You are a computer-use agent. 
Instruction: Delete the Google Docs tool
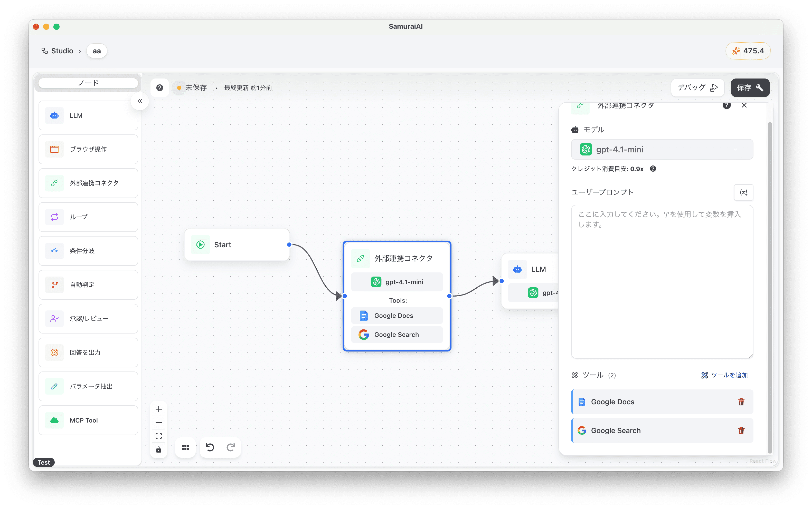tap(741, 402)
